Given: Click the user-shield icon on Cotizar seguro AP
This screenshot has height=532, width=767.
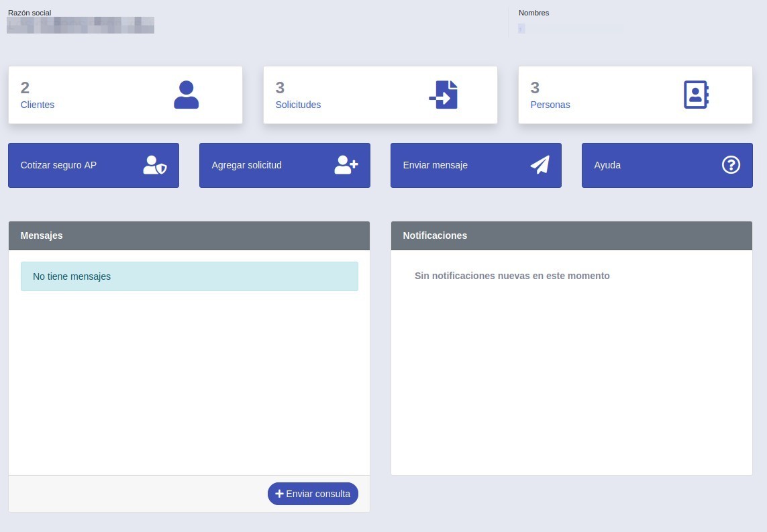Looking at the screenshot, I should (x=154, y=165).
